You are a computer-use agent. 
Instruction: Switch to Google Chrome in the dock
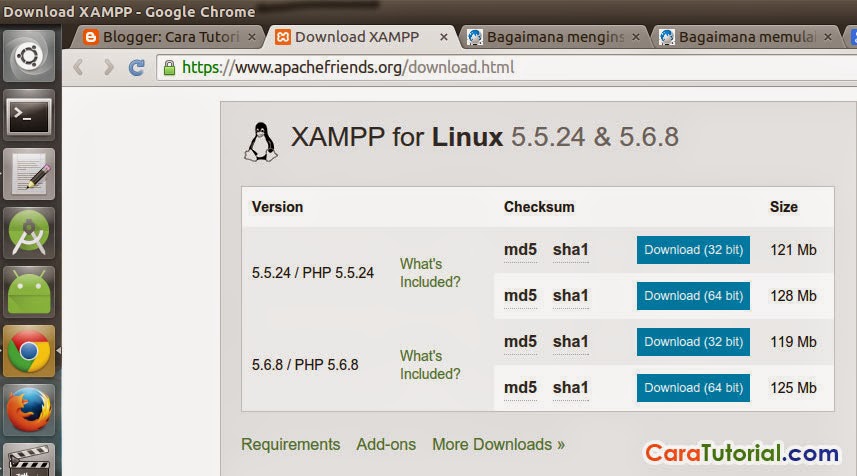click(x=29, y=351)
